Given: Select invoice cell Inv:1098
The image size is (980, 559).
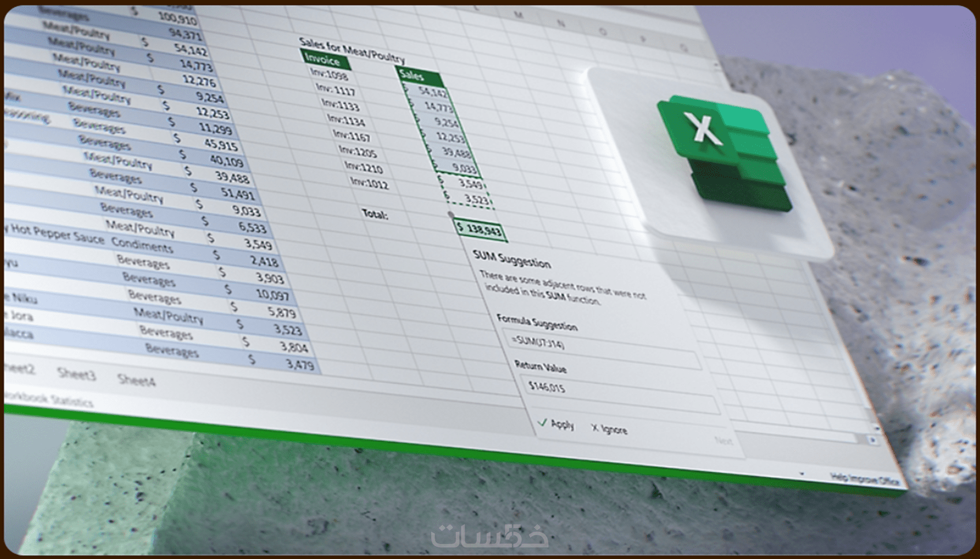Looking at the screenshot, I should (x=329, y=74).
